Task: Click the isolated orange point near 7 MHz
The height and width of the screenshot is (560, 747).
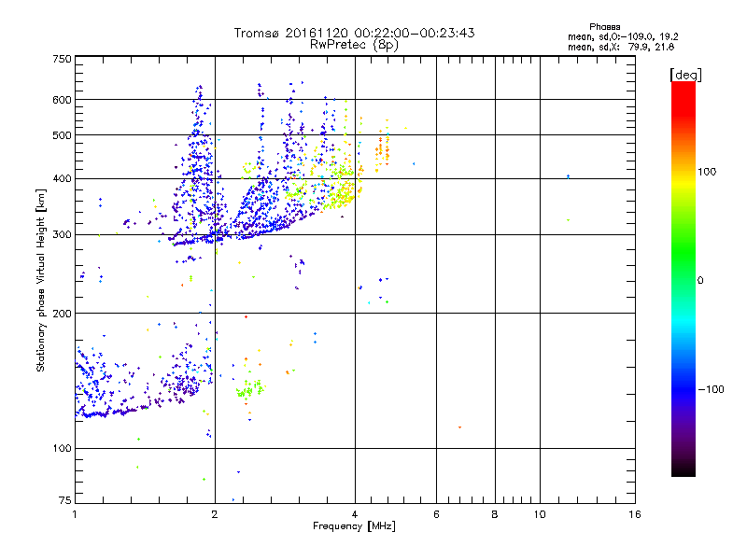Action: (460, 427)
